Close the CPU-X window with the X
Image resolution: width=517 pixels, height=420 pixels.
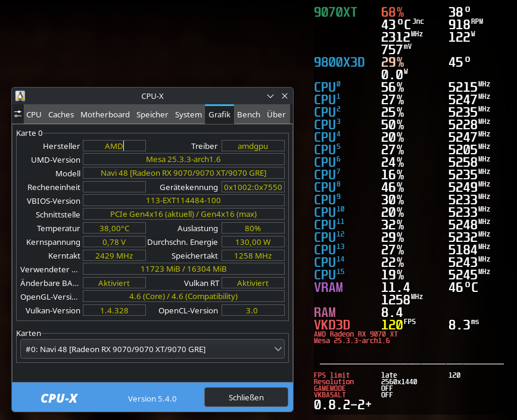point(285,96)
